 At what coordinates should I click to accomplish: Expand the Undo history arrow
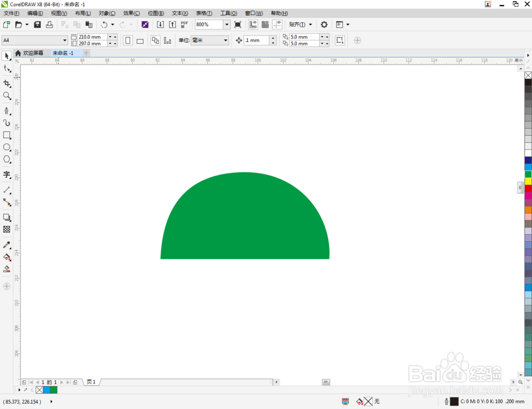[x=113, y=24]
